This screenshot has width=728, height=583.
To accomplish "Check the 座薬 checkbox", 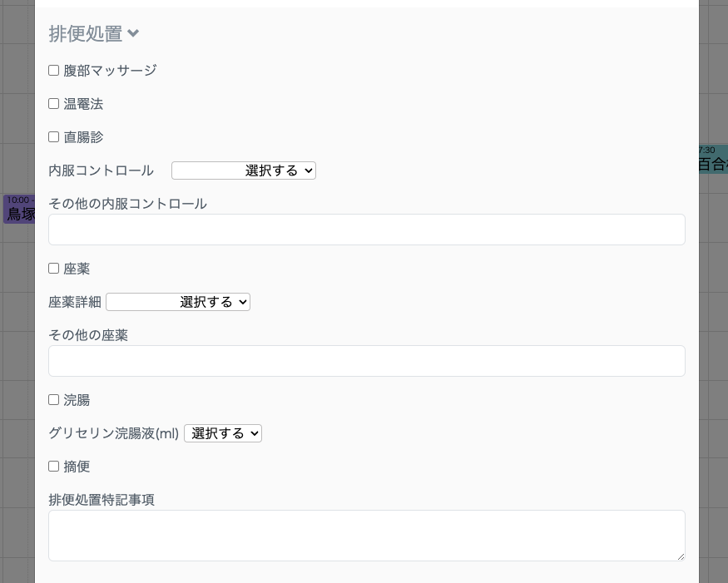I will (53, 268).
